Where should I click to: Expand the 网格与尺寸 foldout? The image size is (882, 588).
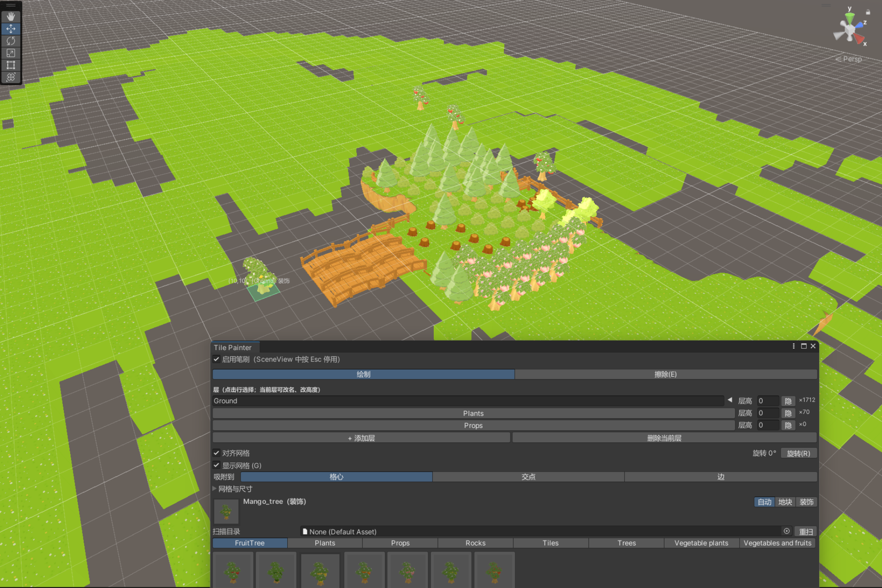click(x=215, y=488)
